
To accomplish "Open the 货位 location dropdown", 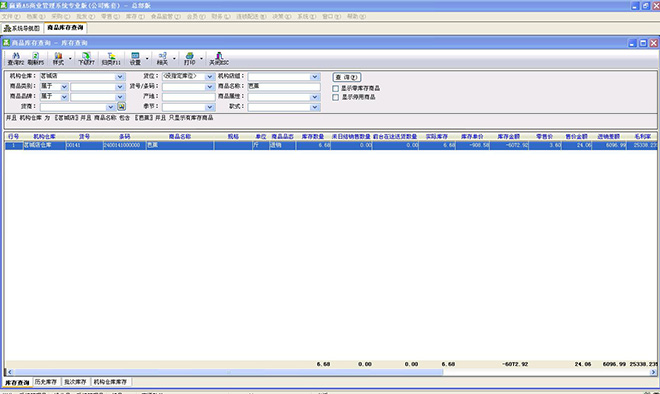I will 210,77.
